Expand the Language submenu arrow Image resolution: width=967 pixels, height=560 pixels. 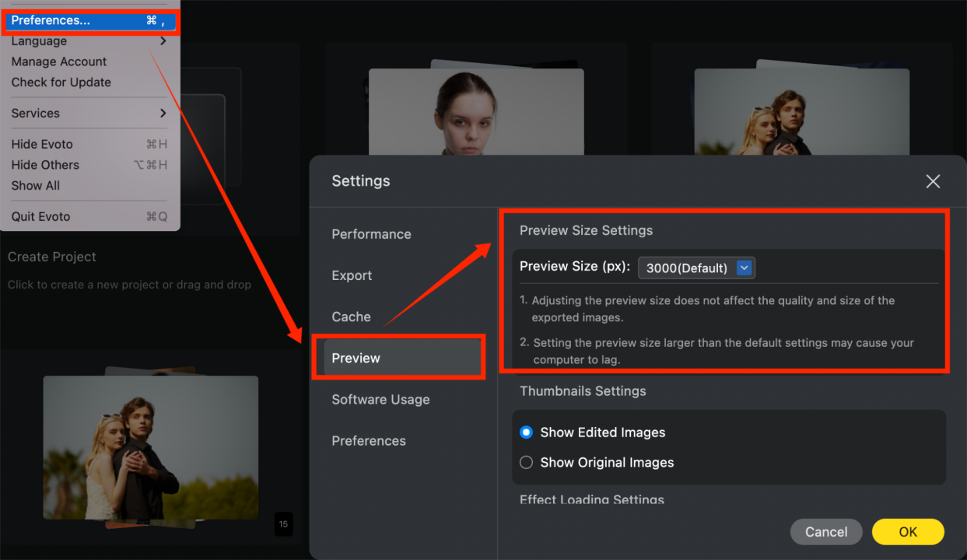tap(163, 41)
